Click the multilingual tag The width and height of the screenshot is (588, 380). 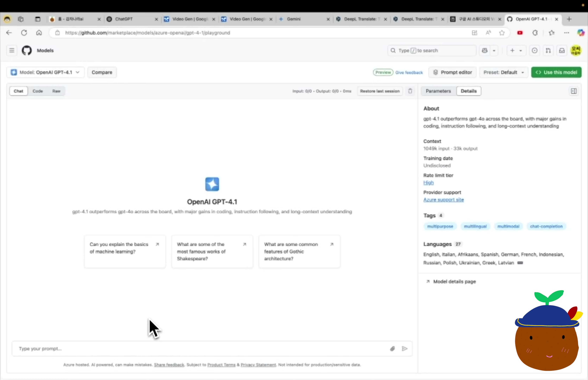point(475,226)
